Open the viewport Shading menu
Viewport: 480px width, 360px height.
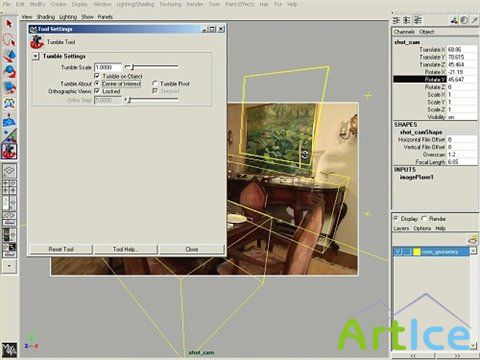point(46,17)
